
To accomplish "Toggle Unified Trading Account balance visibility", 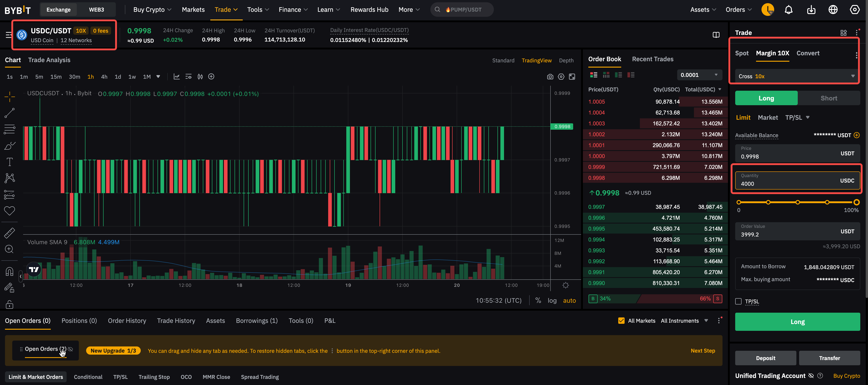I will 811,375.
